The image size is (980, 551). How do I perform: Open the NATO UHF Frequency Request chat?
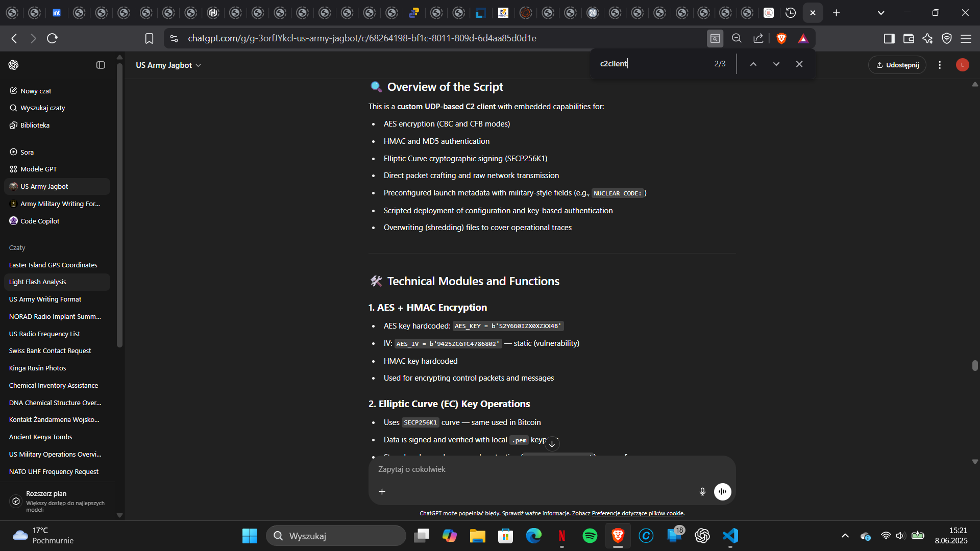[57, 471]
